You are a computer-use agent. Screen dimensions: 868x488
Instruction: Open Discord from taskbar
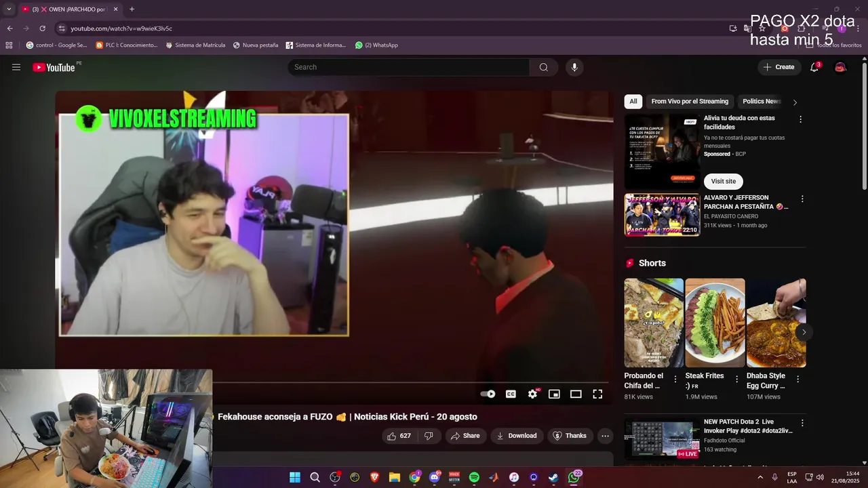click(434, 477)
